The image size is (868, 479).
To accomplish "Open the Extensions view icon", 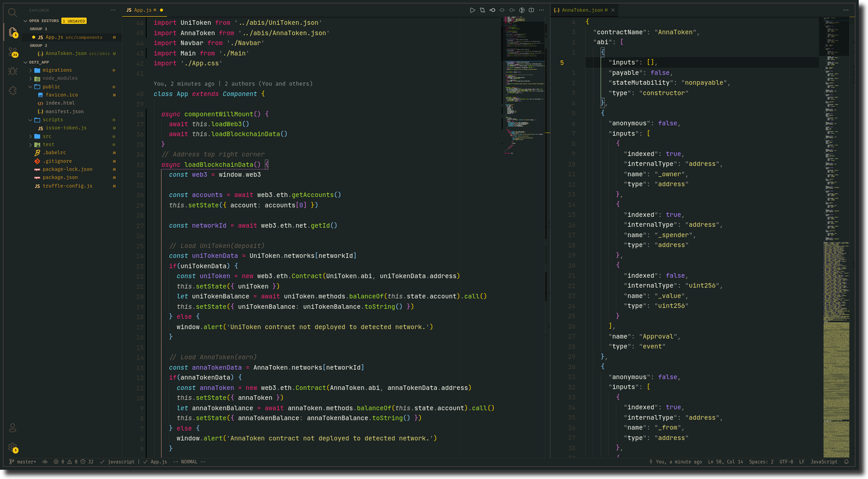I will 13,91.
